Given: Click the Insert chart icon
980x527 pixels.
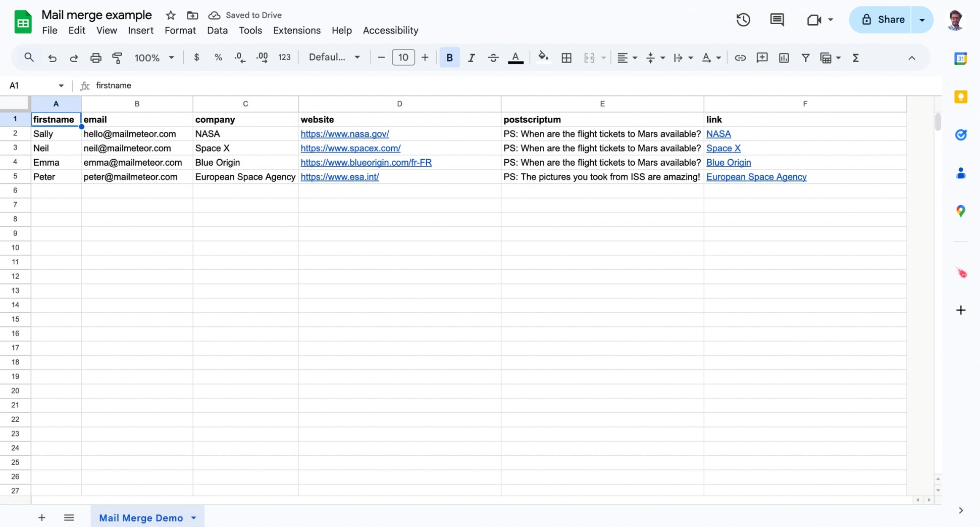Looking at the screenshot, I should 784,58.
